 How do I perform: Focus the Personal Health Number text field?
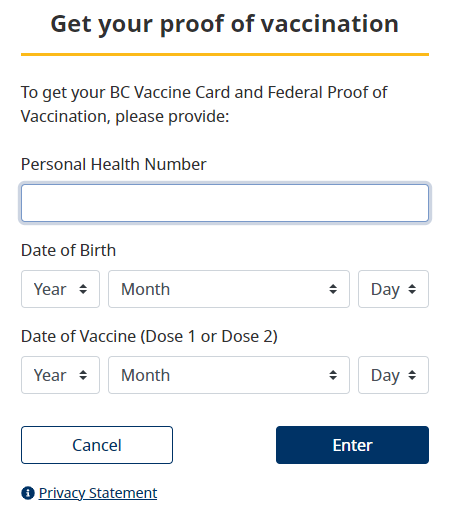(225, 203)
